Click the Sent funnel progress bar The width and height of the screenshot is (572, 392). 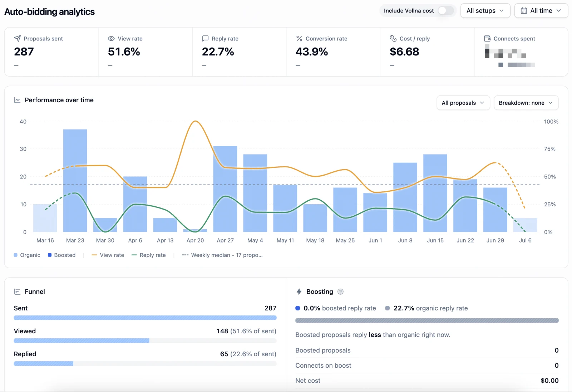coord(145,318)
